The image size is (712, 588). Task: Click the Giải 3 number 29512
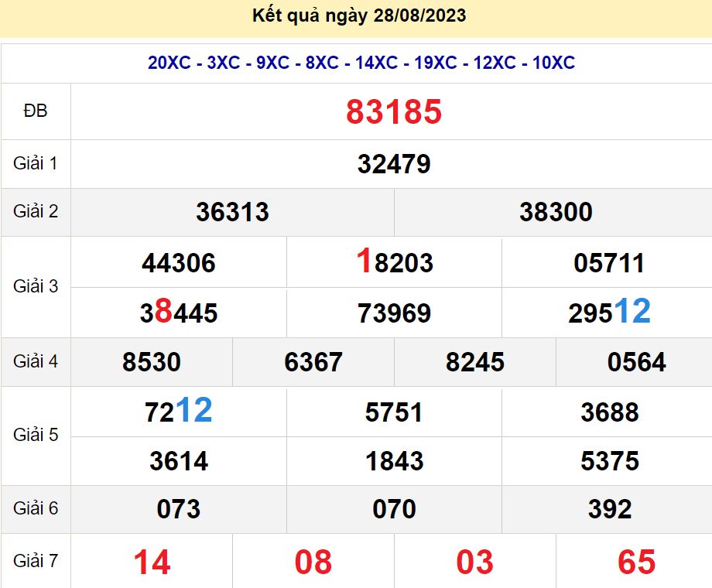click(x=609, y=312)
